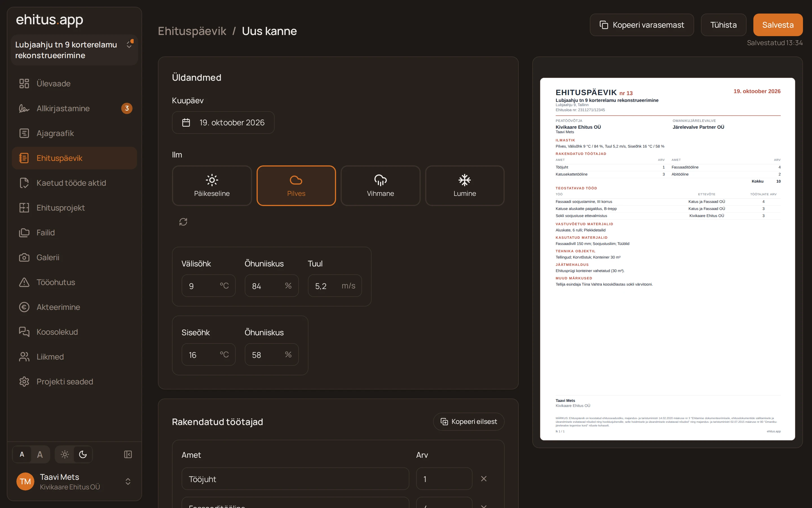The image size is (812, 508).
Task: Select Pilves weather option
Action: coord(296,185)
